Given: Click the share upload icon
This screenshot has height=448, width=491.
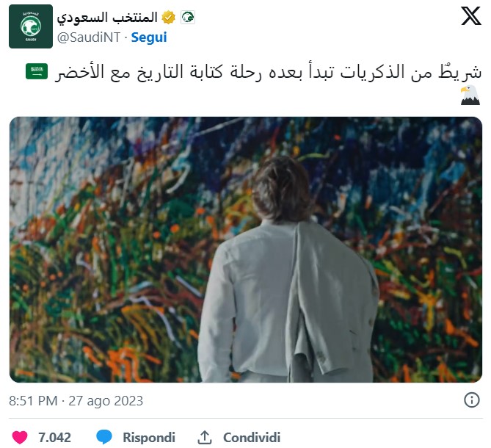Looking at the screenshot, I should (x=205, y=437).
